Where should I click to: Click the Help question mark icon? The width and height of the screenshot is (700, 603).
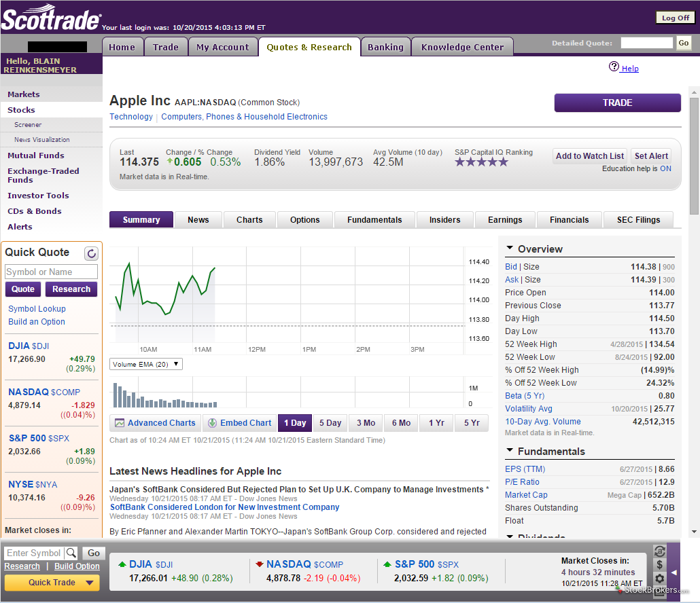[x=614, y=67]
